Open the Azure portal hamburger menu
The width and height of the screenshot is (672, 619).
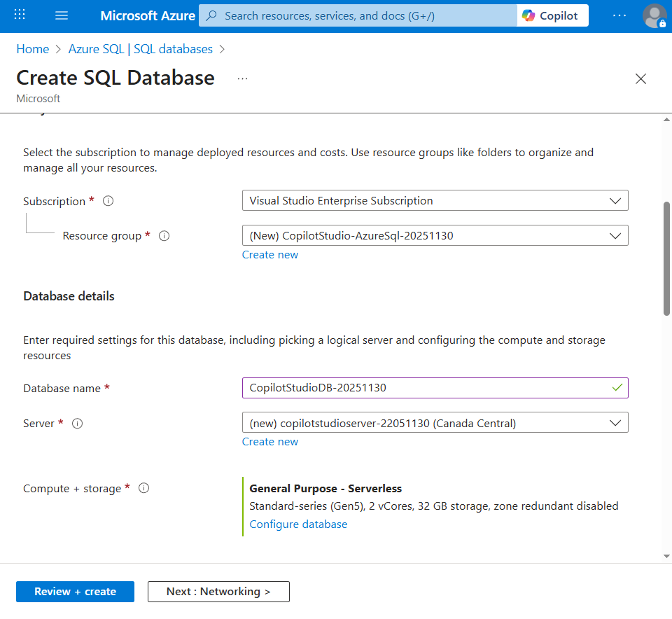62,15
